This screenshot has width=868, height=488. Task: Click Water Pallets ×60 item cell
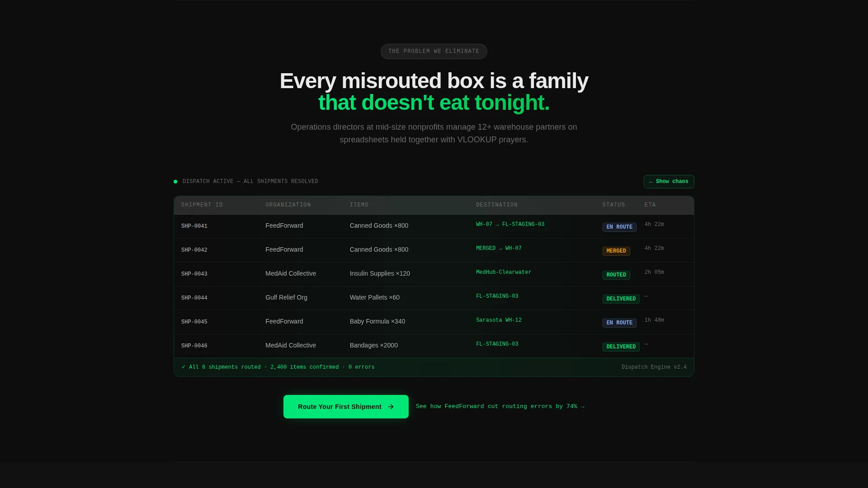pyautogui.click(x=374, y=298)
